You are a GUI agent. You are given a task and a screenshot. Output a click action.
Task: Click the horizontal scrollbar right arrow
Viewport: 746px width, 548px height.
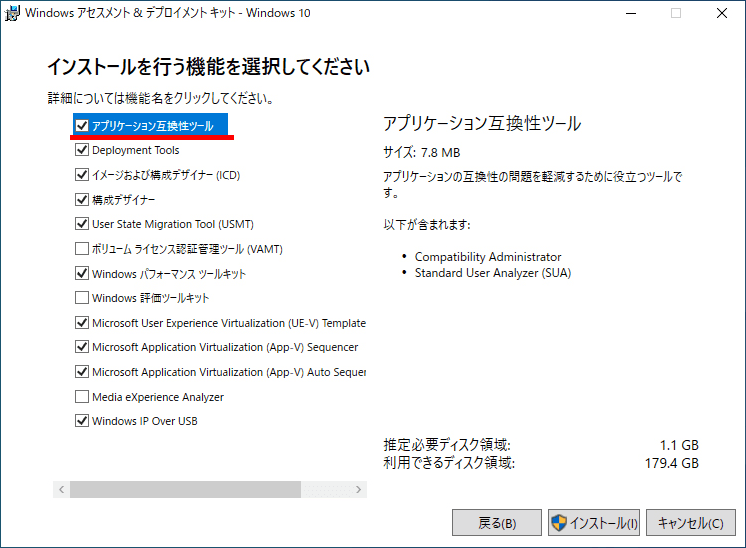click(358, 489)
